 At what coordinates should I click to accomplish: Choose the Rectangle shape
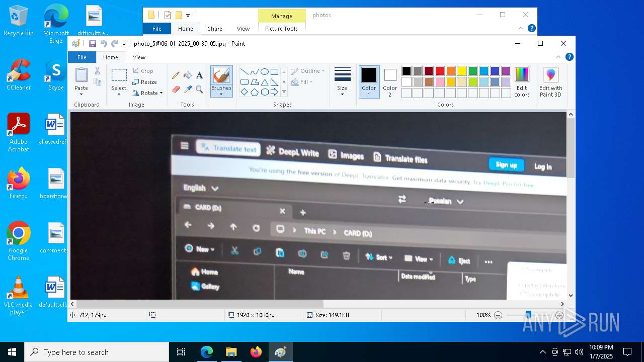click(x=274, y=72)
